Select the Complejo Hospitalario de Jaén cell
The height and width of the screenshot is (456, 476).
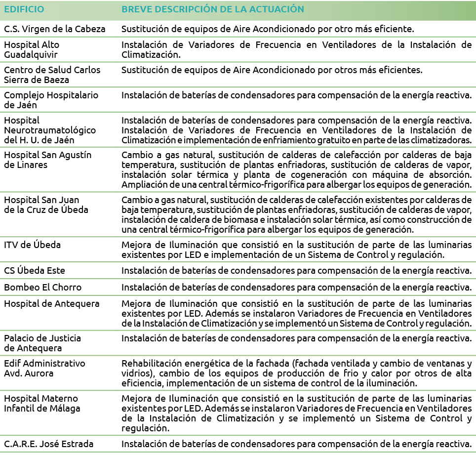click(x=51, y=100)
